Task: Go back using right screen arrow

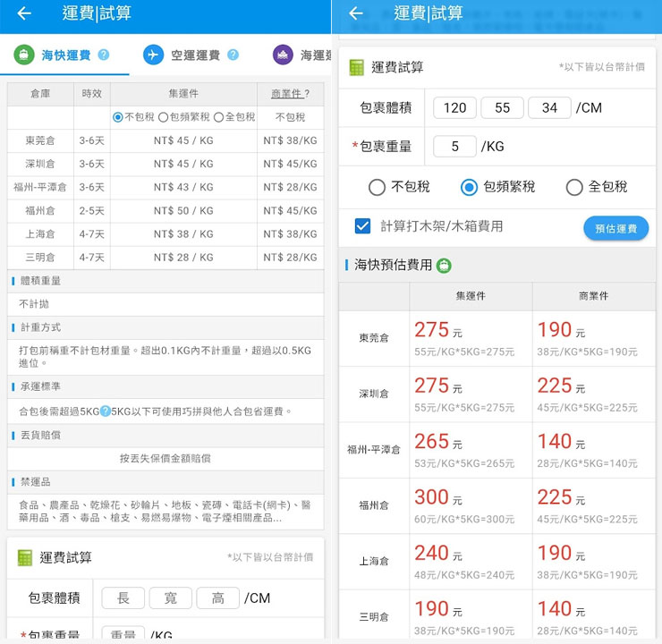Action: click(356, 13)
